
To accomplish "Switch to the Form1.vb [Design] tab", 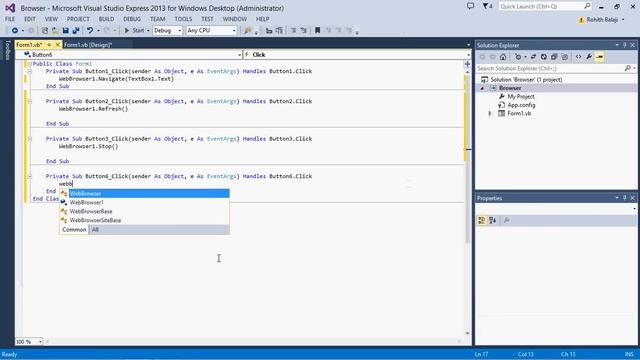I will pos(88,45).
